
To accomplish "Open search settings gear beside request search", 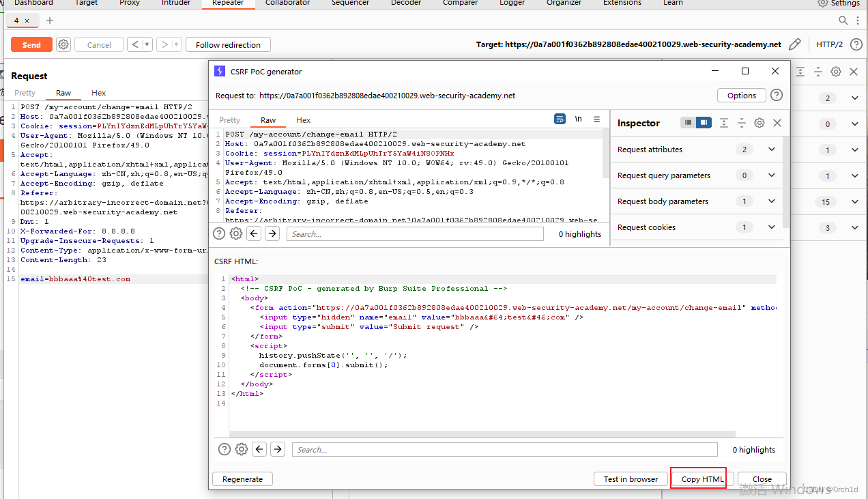I will 236,234.
